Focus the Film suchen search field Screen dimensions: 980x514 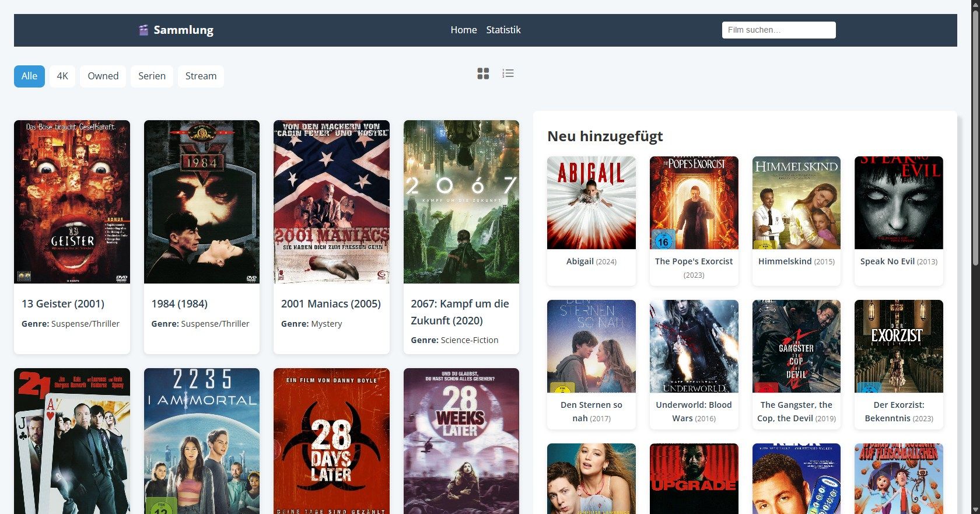point(779,30)
